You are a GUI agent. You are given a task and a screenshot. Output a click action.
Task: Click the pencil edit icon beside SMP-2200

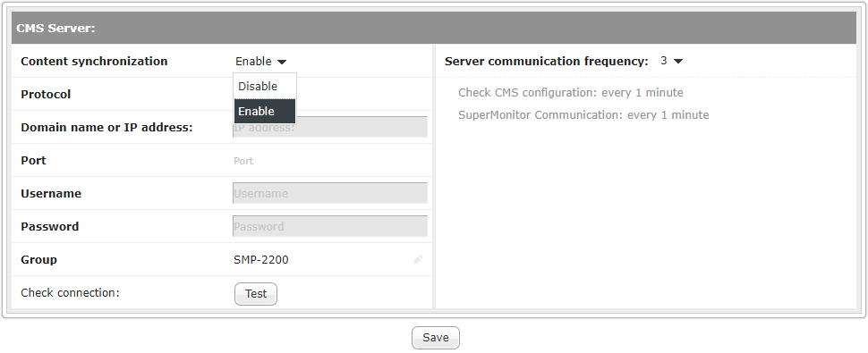pyautogui.click(x=418, y=259)
